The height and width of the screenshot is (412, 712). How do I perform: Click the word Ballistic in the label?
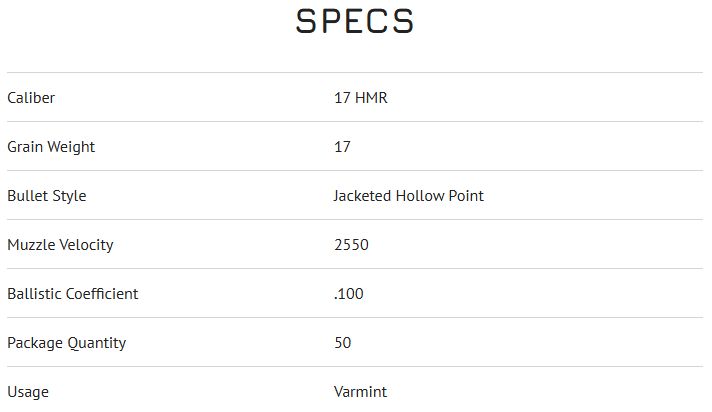click(34, 294)
